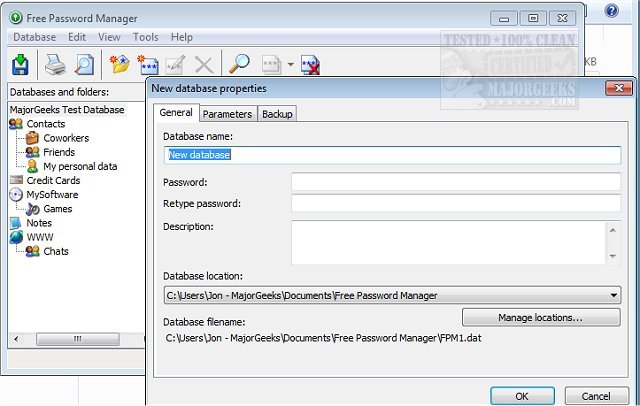
Task: Select the WWW tree label
Action: pyautogui.click(x=40, y=237)
